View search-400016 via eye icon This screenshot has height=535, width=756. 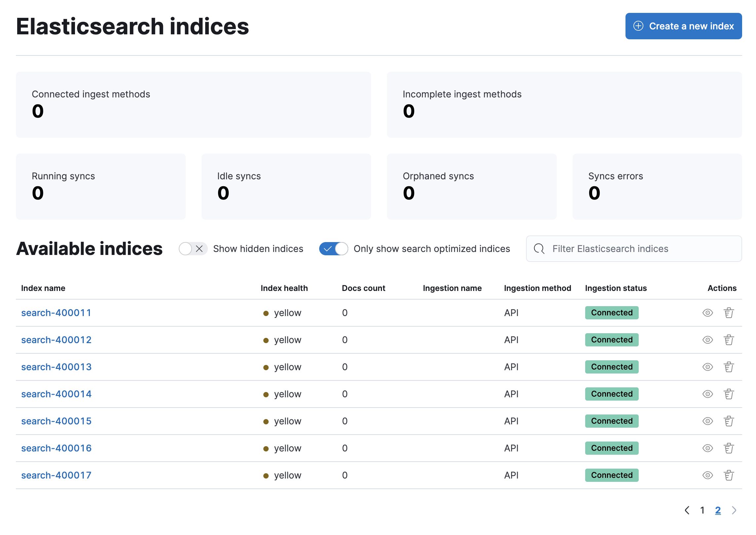point(707,448)
